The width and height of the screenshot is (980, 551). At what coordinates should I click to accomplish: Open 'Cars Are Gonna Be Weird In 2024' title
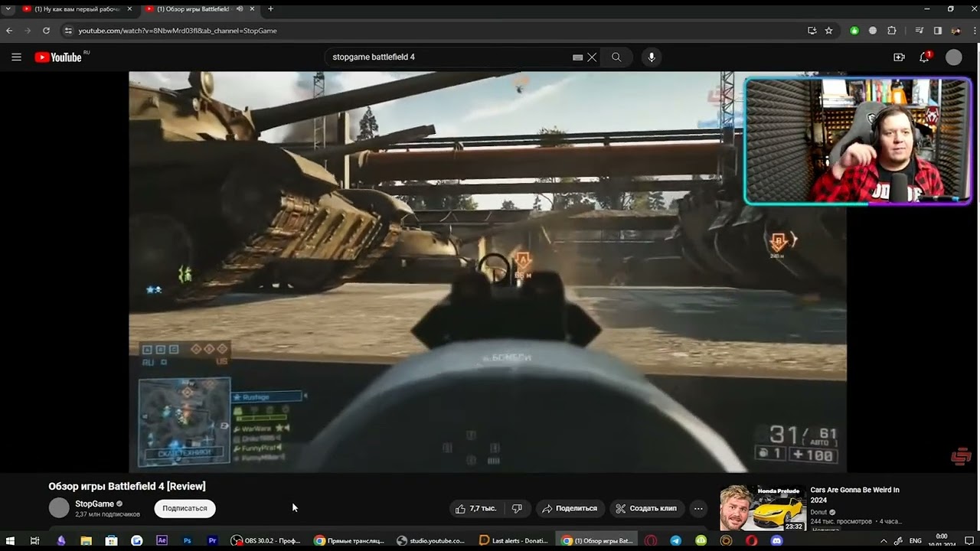point(854,494)
